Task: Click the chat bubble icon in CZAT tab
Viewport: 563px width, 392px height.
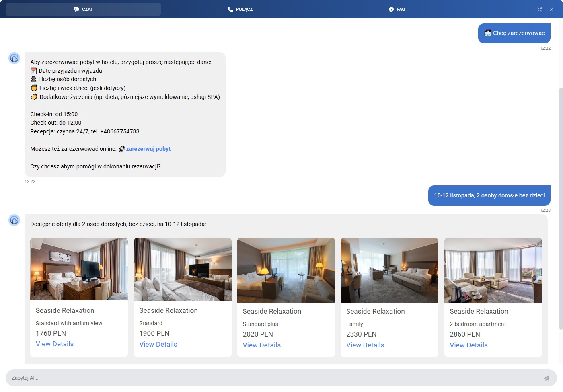Action: [x=76, y=9]
